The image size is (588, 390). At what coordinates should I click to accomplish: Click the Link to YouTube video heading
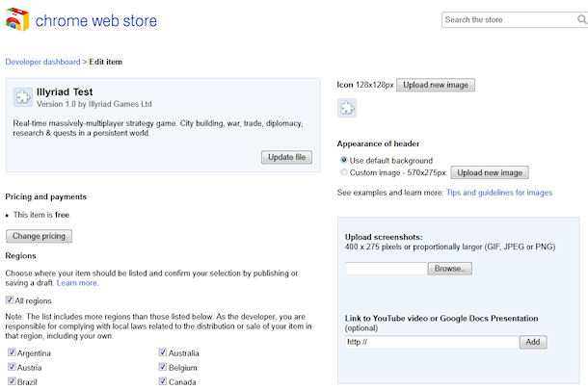441,319
